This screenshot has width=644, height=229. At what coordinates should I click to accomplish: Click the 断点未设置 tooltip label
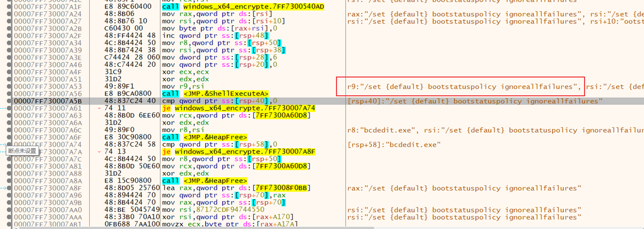click(x=22, y=151)
